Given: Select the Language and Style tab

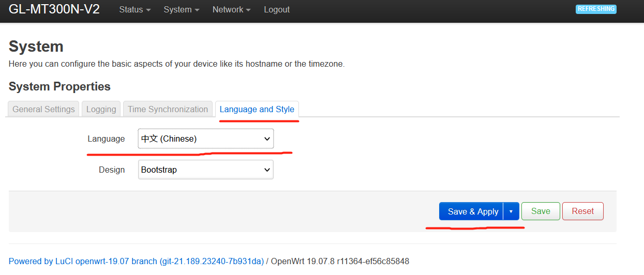Looking at the screenshot, I should [257, 109].
